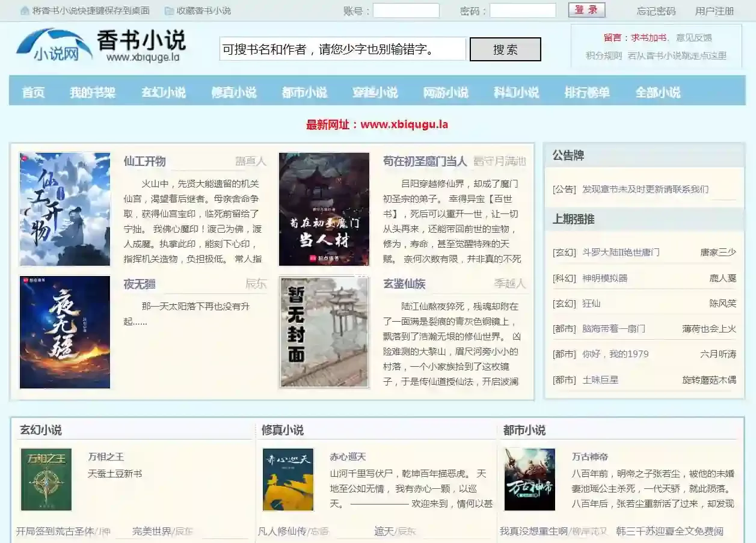Open 开局签到荒古圣体 link
This screenshot has height=543, width=756.
[55, 531]
